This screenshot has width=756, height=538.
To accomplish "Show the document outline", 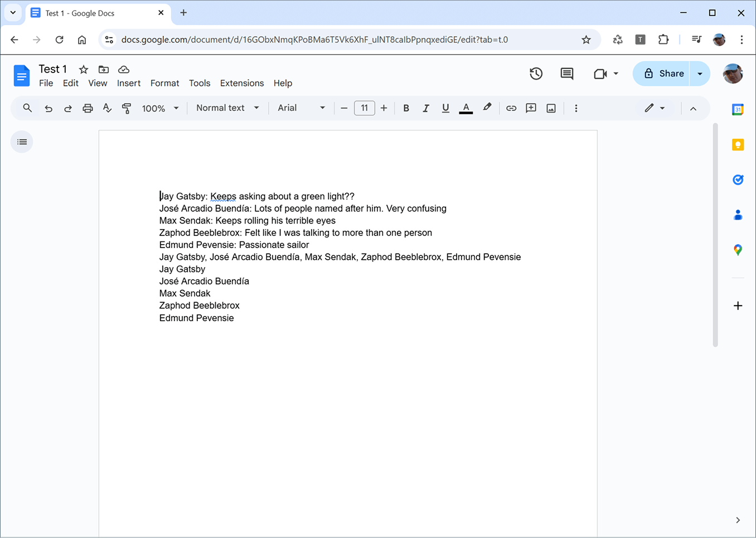I will point(22,142).
